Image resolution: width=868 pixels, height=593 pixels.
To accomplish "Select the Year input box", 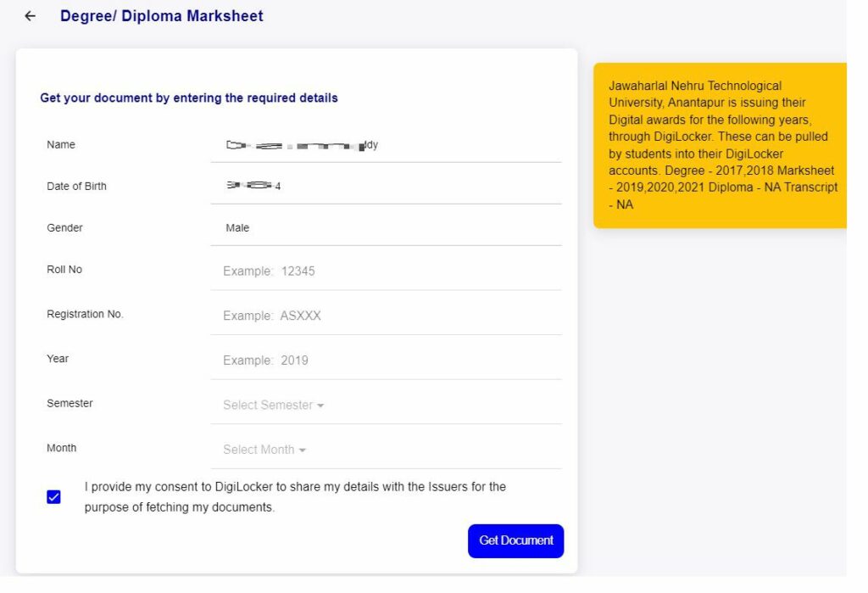I will coord(386,361).
